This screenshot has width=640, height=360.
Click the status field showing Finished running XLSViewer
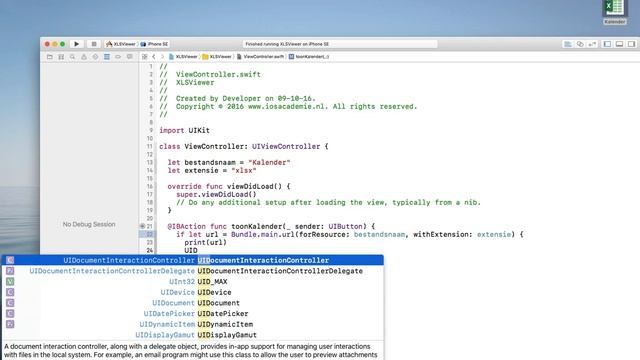click(340, 44)
